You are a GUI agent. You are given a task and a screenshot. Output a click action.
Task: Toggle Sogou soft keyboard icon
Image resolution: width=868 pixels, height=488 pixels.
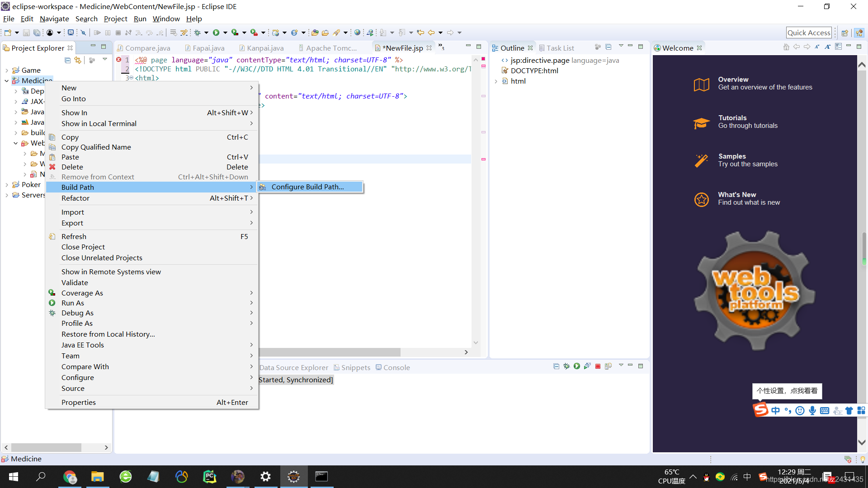tap(825, 410)
